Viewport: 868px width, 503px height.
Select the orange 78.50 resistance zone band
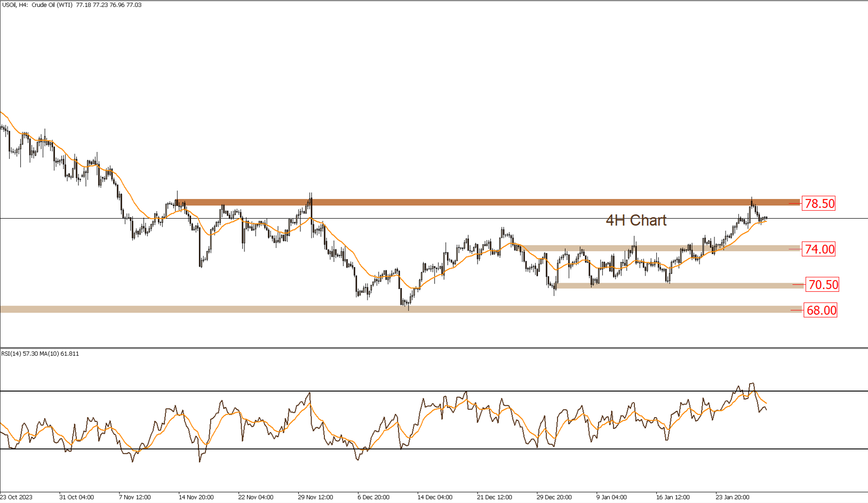click(x=480, y=202)
